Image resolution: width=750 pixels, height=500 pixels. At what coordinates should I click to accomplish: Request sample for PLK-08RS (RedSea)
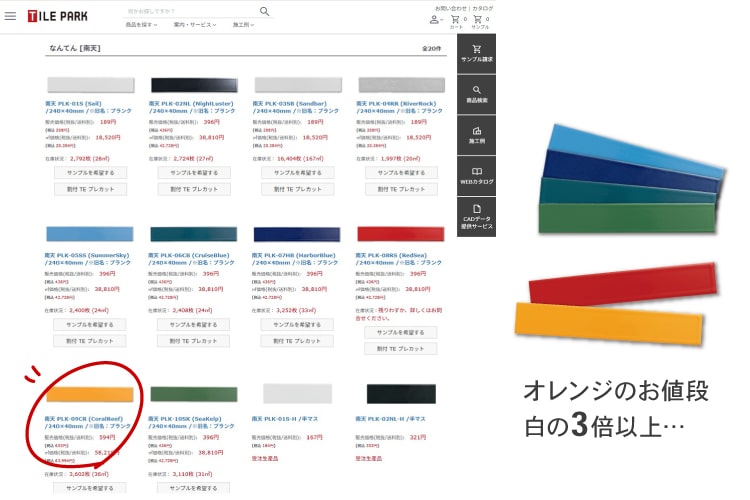400,333
